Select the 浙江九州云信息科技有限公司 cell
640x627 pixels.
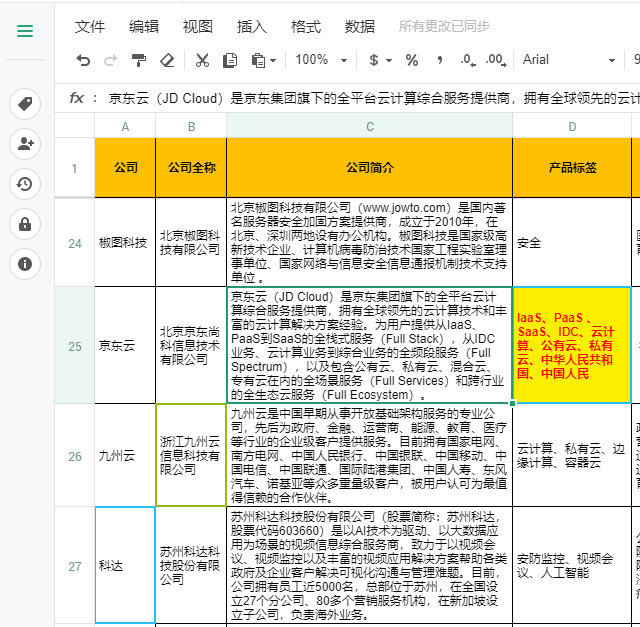[191, 455]
